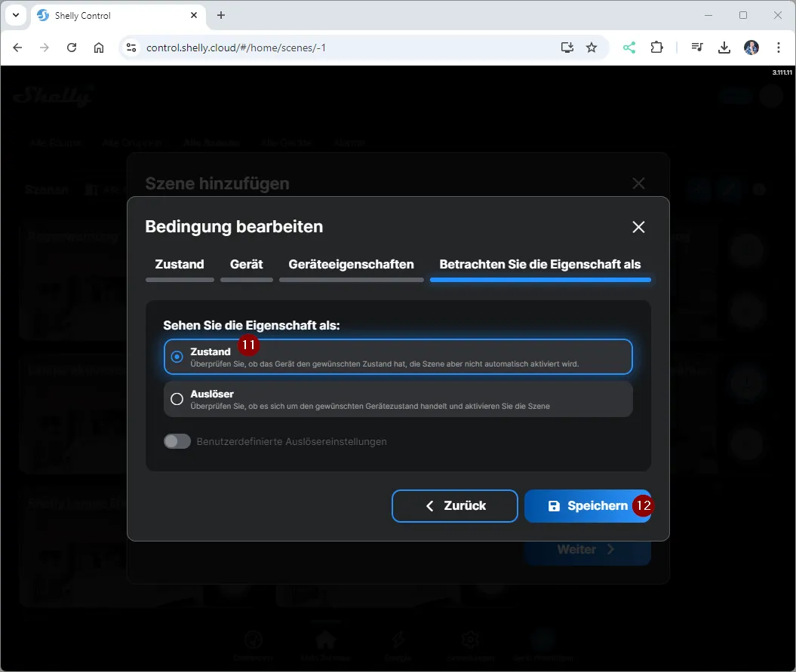Image resolution: width=796 pixels, height=672 pixels.
Task: Click the browser home icon
Action: pyautogui.click(x=99, y=48)
